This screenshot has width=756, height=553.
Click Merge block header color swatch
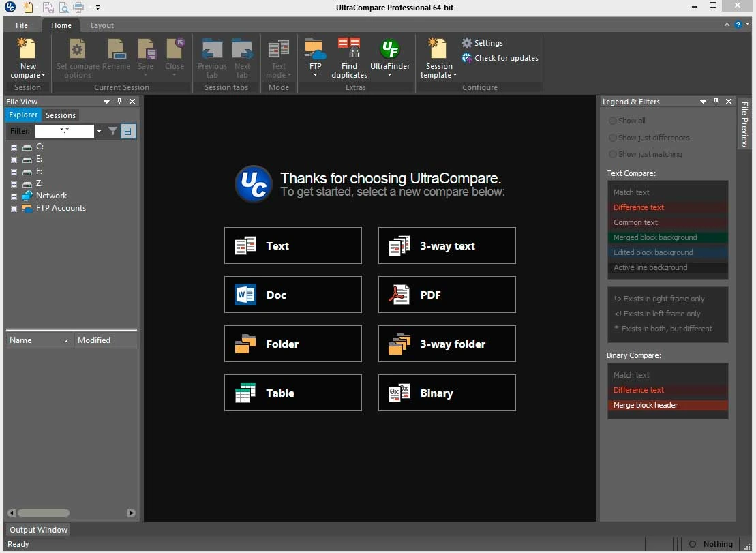668,405
